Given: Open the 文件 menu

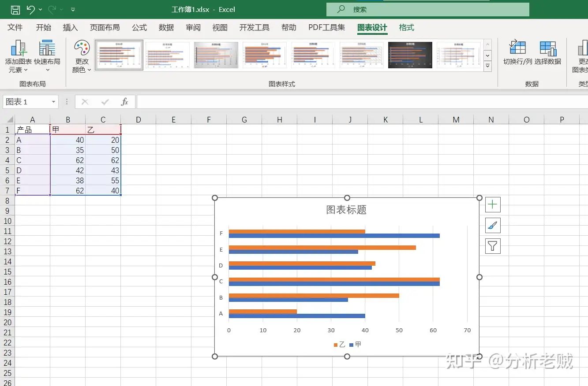Looking at the screenshot, I should [15, 27].
